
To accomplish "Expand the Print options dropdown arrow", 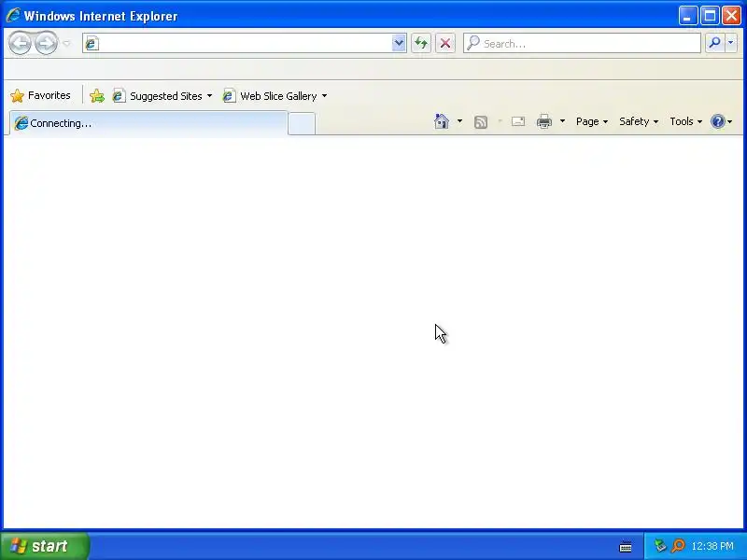I will [x=562, y=121].
